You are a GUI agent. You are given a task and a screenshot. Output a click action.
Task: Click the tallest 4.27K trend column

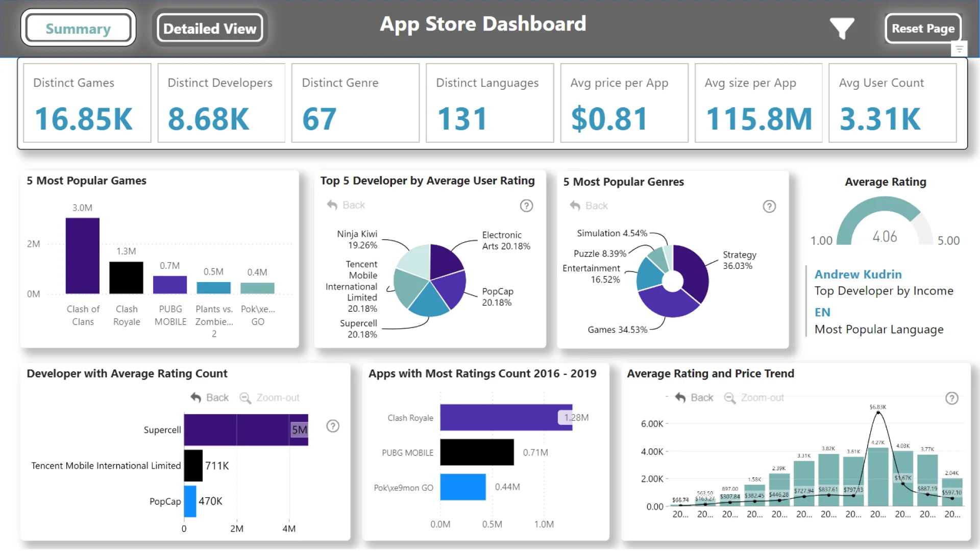(878, 477)
